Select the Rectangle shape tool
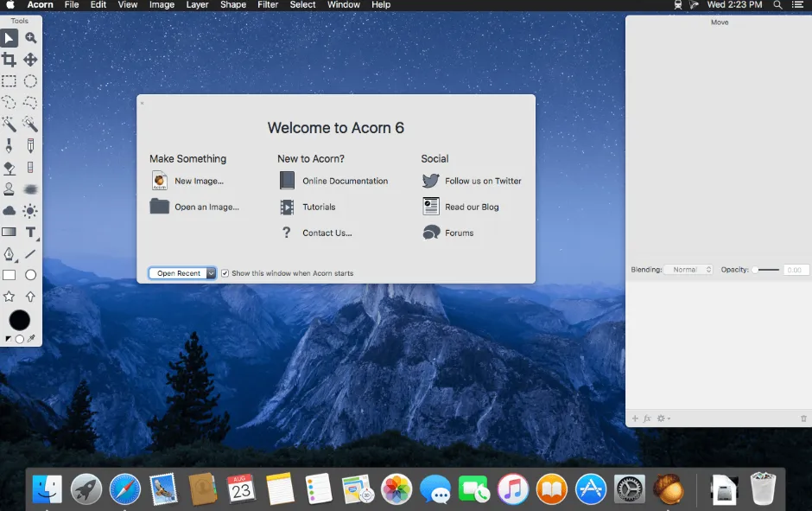This screenshot has height=511, width=812. click(9, 275)
